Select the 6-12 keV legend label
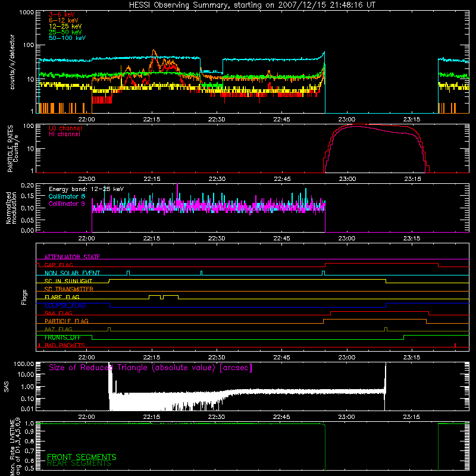The height and width of the screenshot is (476, 476). 63,20
